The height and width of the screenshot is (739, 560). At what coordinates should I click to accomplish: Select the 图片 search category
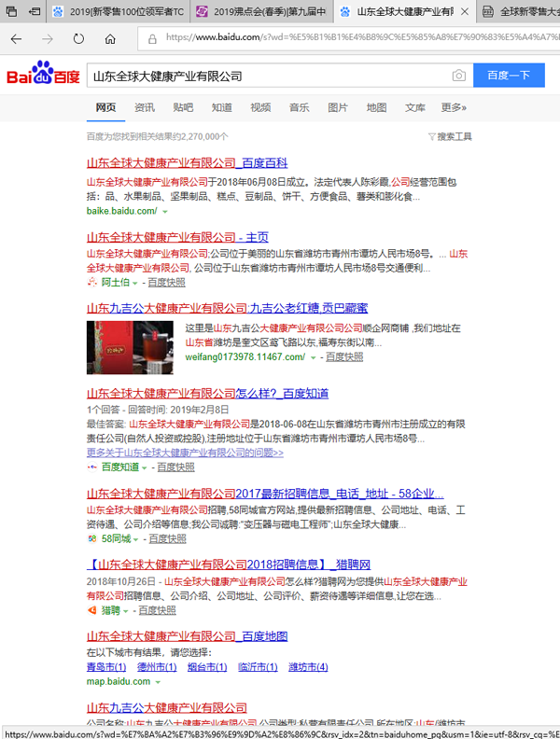[x=338, y=107]
